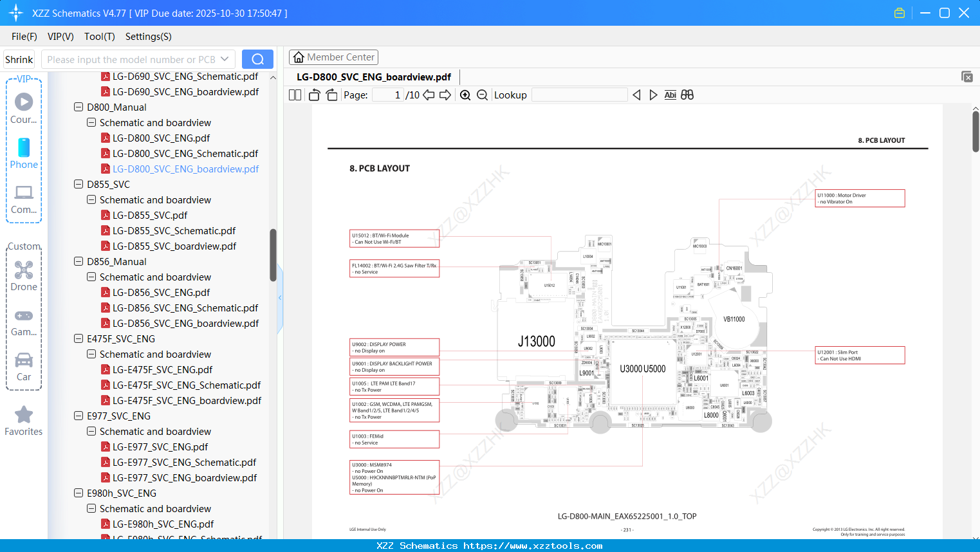This screenshot has width=980, height=552.
Task: Go to the next page with forward arrow
Action: click(444, 95)
